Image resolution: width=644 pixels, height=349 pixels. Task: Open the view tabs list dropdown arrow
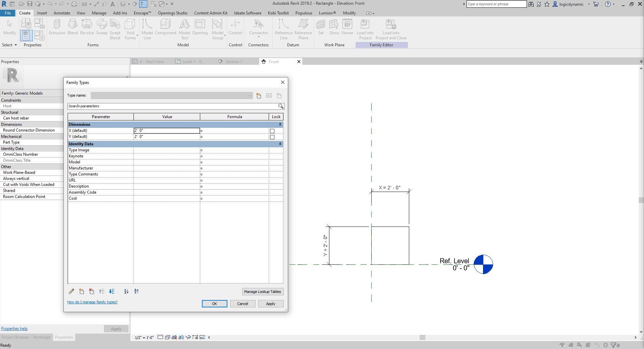pyautogui.click(x=641, y=62)
